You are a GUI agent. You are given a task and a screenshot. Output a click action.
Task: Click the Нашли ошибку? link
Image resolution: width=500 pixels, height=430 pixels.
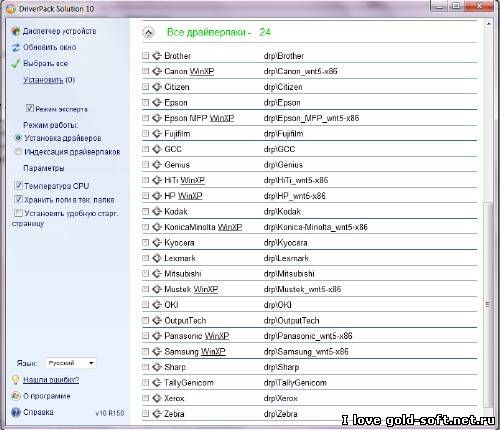(51, 380)
